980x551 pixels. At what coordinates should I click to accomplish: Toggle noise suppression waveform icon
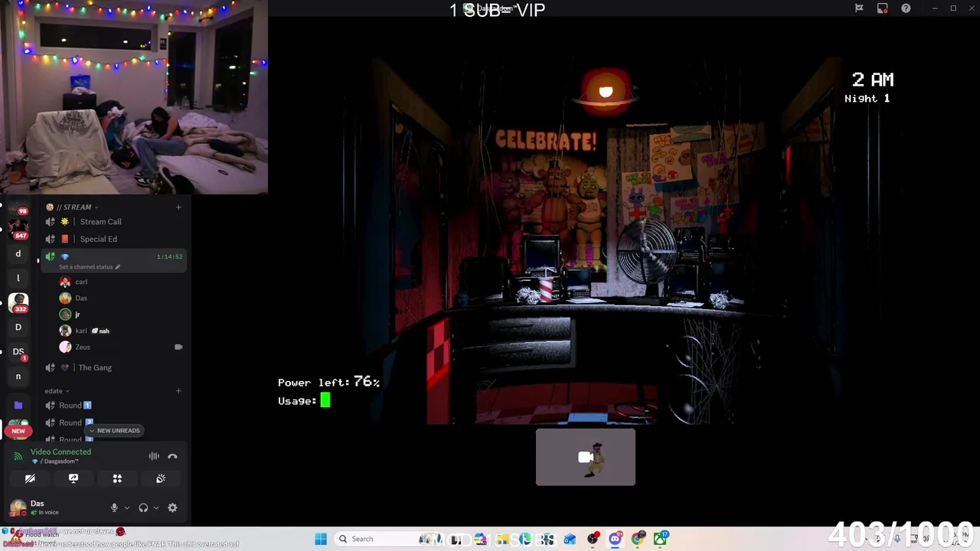[x=154, y=456]
